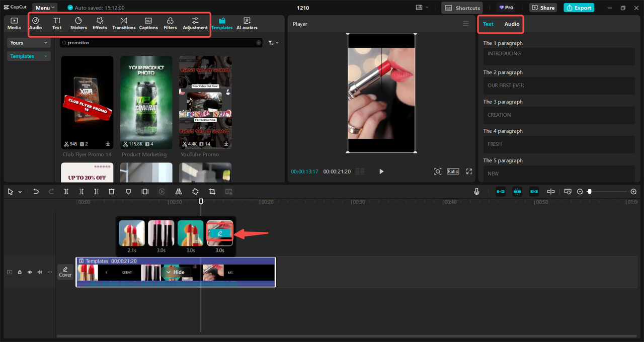
Task: Click the search field containing promotion
Action: (160, 43)
